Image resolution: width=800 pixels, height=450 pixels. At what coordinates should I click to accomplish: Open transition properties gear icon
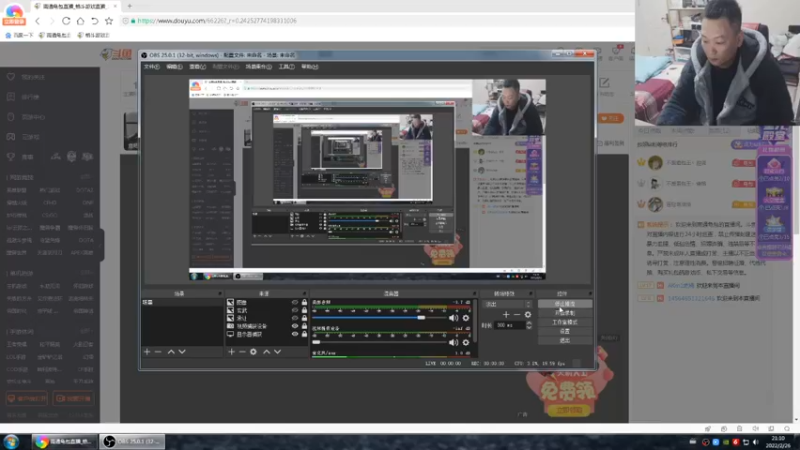pyautogui.click(x=528, y=315)
